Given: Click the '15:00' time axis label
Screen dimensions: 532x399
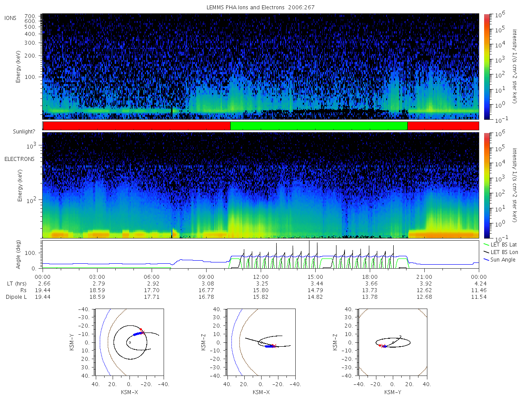Looking at the screenshot, I should (315, 276).
